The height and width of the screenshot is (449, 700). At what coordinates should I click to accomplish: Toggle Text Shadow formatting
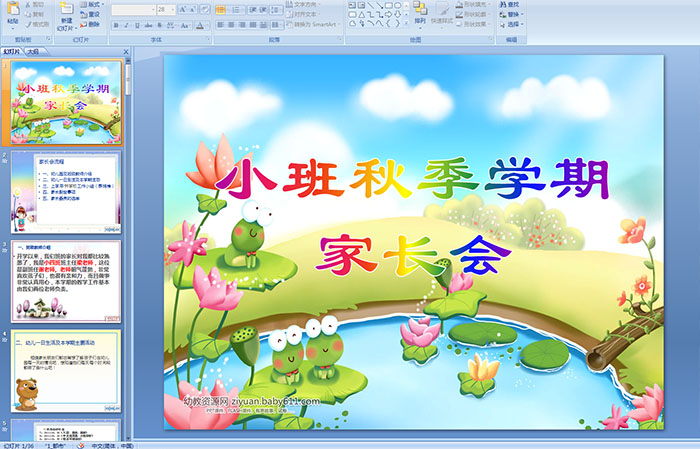(159, 25)
